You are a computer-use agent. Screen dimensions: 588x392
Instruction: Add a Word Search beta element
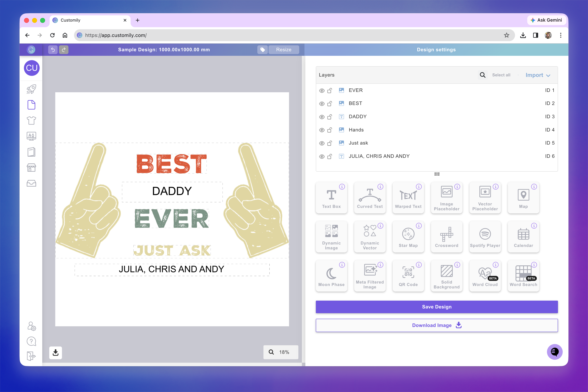(523, 276)
